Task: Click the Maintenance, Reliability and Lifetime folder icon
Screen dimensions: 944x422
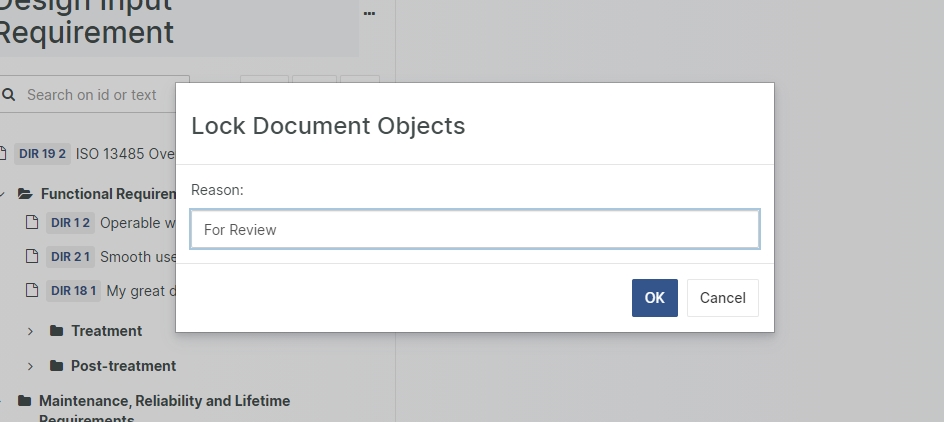Action: pyautogui.click(x=25, y=401)
